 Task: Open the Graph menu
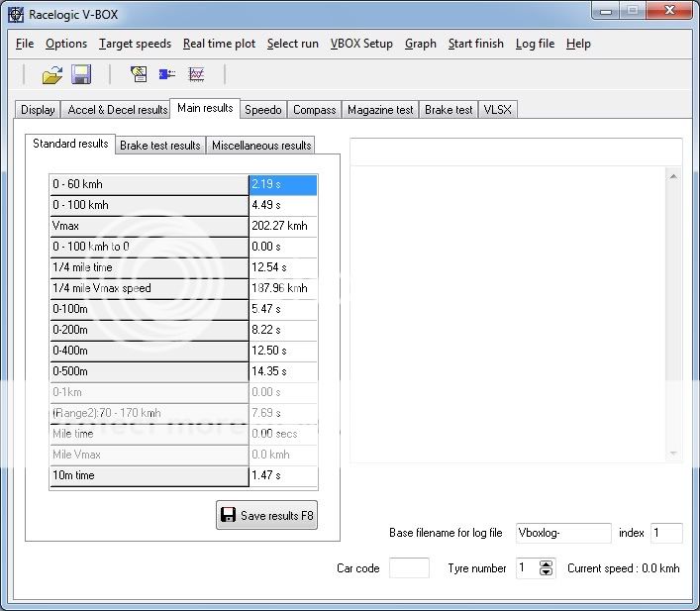(421, 44)
